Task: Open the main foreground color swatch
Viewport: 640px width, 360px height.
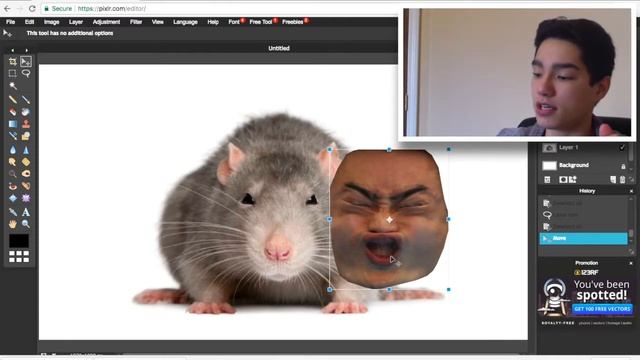Action: point(19,241)
